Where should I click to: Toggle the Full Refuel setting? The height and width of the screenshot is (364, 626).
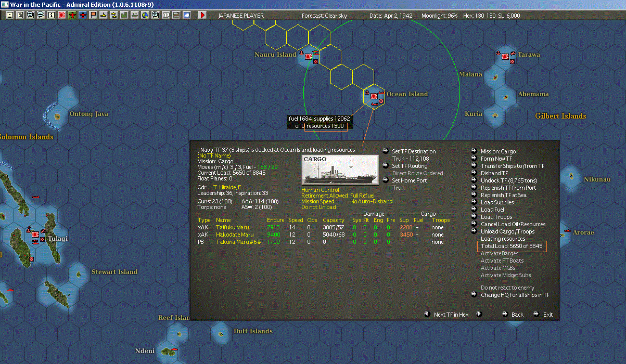click(x=362, y=196)
